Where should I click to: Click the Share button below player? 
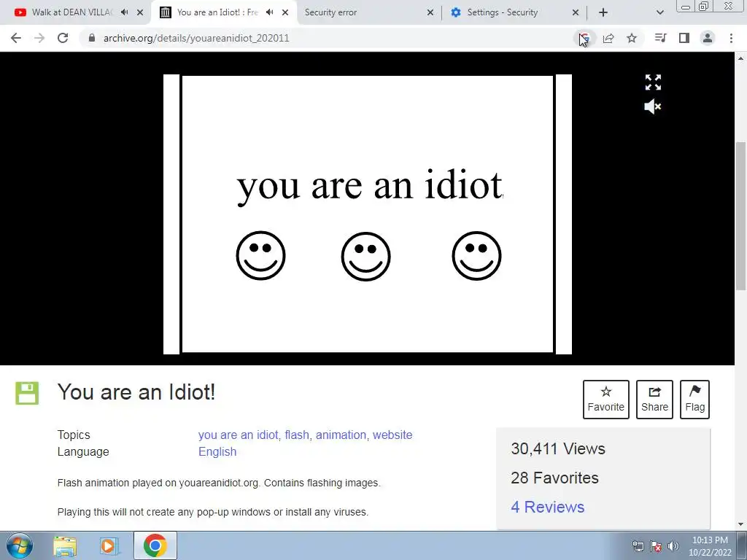point(654,400)
